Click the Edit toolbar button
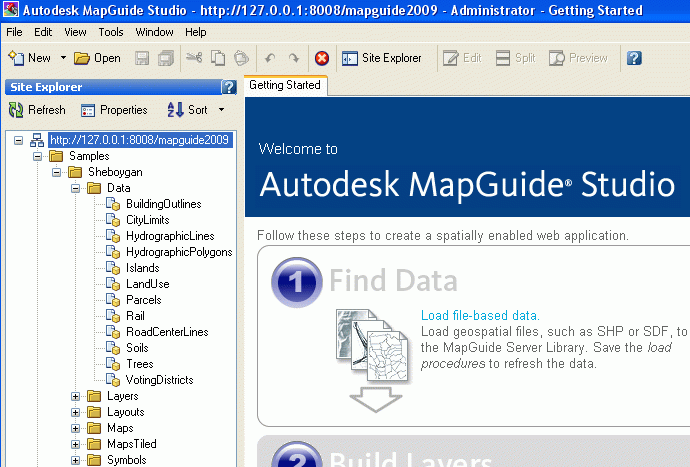The image size is (690, 467). click(462, 58)
